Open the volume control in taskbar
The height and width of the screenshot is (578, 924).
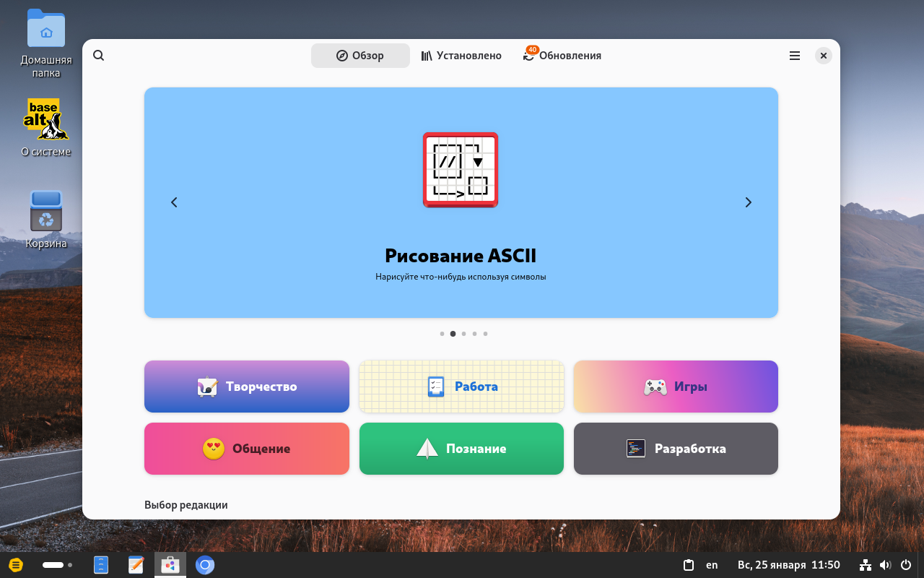886,564
